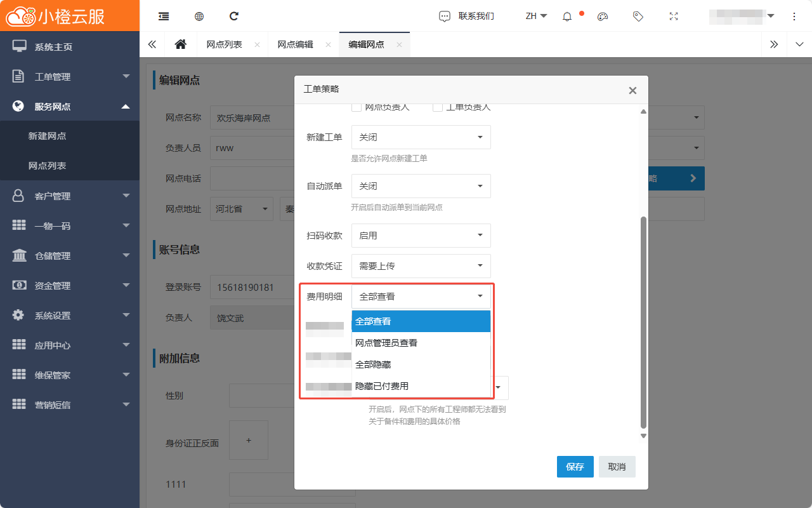Collapse sidebar with the menu fold icon
The height and width of the screenshot is (508, 812).
click(164, 17)
